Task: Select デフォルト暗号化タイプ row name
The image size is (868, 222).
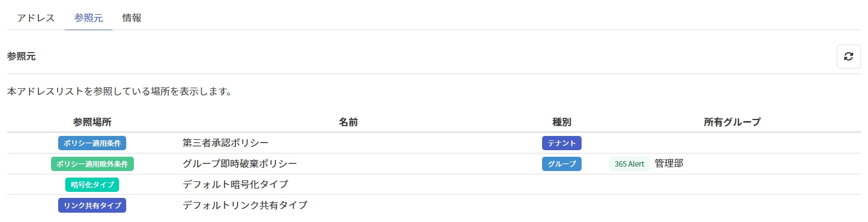Action: pos(235,185)
